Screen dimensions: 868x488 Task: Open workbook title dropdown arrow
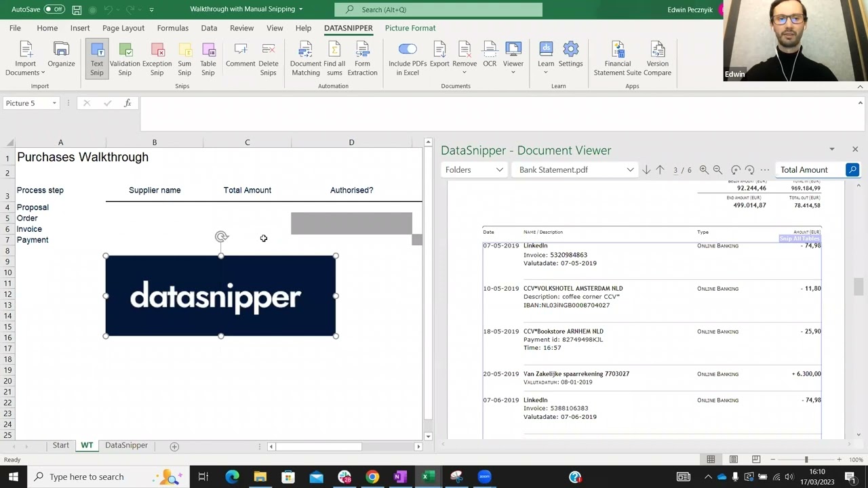[x=300, y=9]
